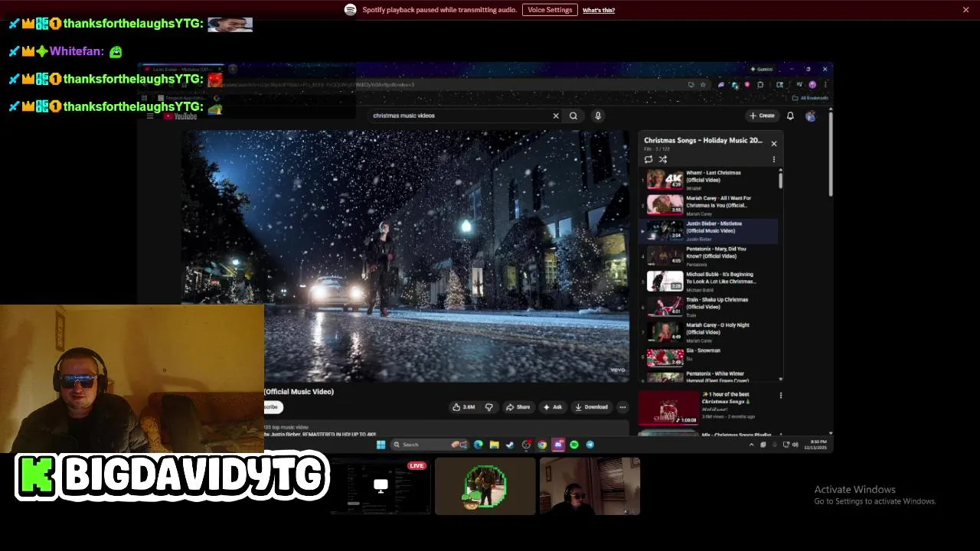This screenshot has height=551, width=980.
Task: Open Windows Start menu
Action: (381, 445)
